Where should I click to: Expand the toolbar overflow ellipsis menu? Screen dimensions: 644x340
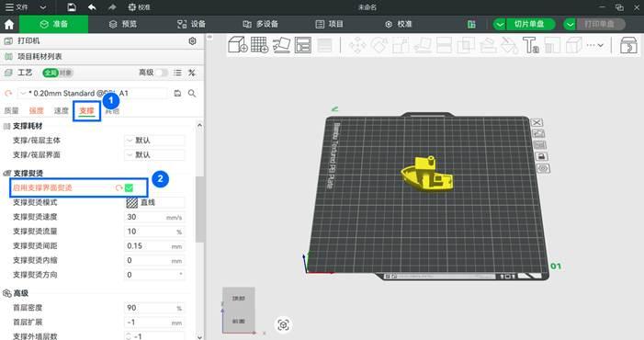click(x=594, y=45)
